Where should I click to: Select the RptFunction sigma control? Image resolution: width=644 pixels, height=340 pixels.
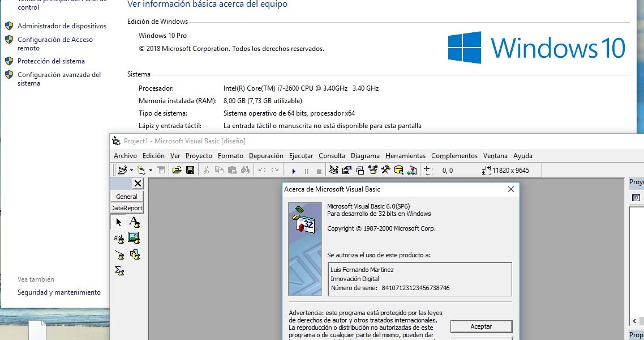click(119, 271)
